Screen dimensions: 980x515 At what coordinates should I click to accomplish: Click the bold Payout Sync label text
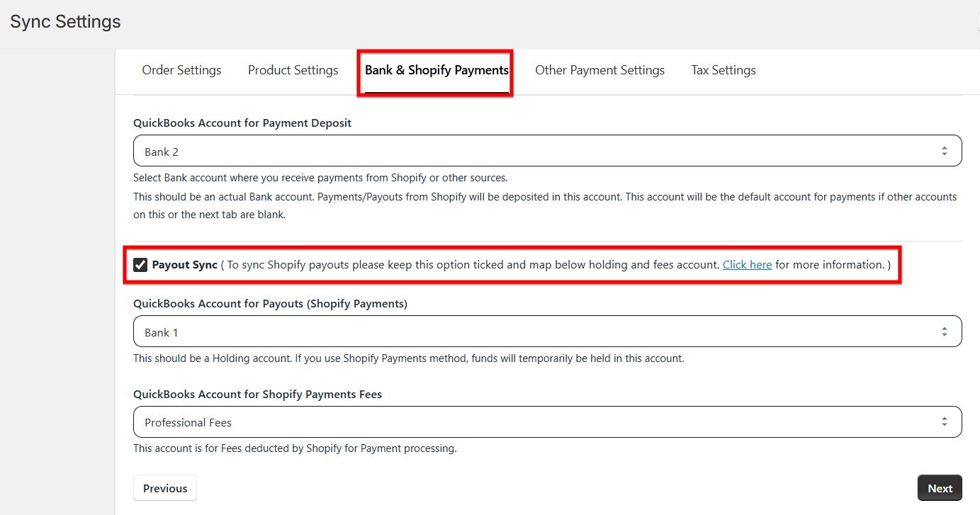pyautogui.click(x=184, y=265)
